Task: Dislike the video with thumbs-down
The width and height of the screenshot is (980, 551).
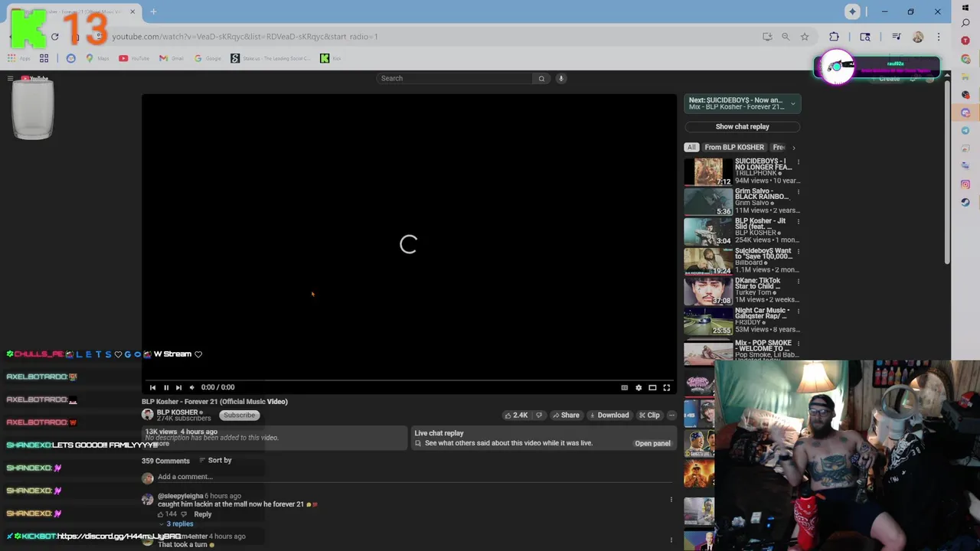Action: (539, 416)
